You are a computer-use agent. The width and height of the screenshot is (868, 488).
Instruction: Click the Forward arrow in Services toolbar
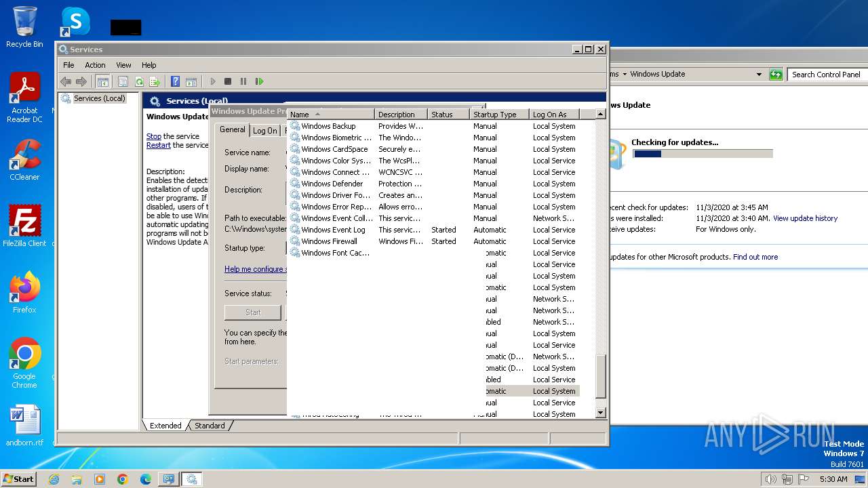[x=81, y=81]
